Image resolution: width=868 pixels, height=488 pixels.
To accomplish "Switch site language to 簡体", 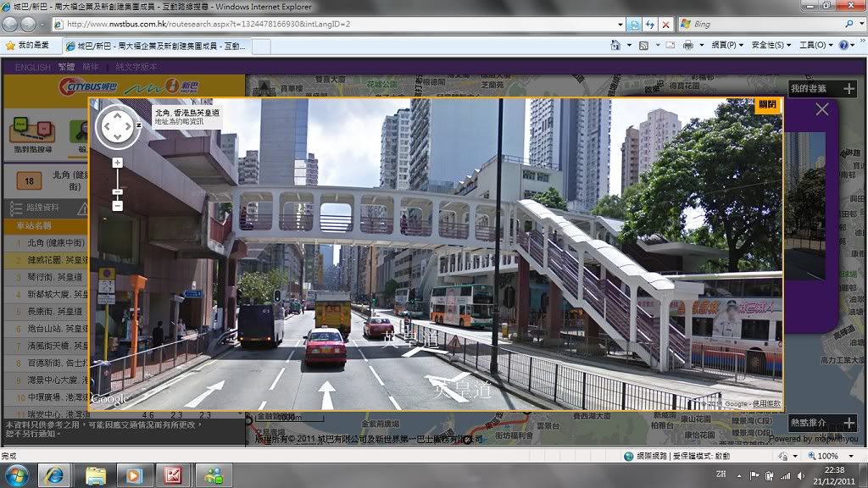I will click(90, 67).
